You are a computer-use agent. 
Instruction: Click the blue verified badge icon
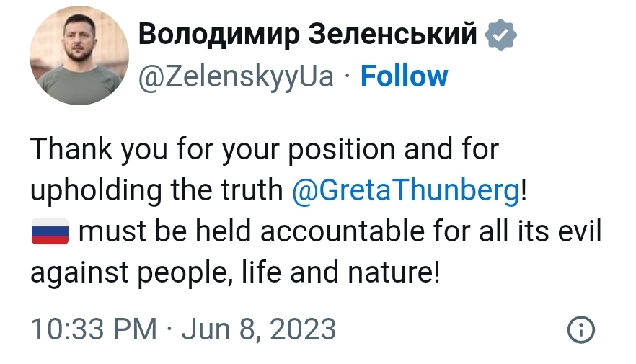[x=499, y=35]
